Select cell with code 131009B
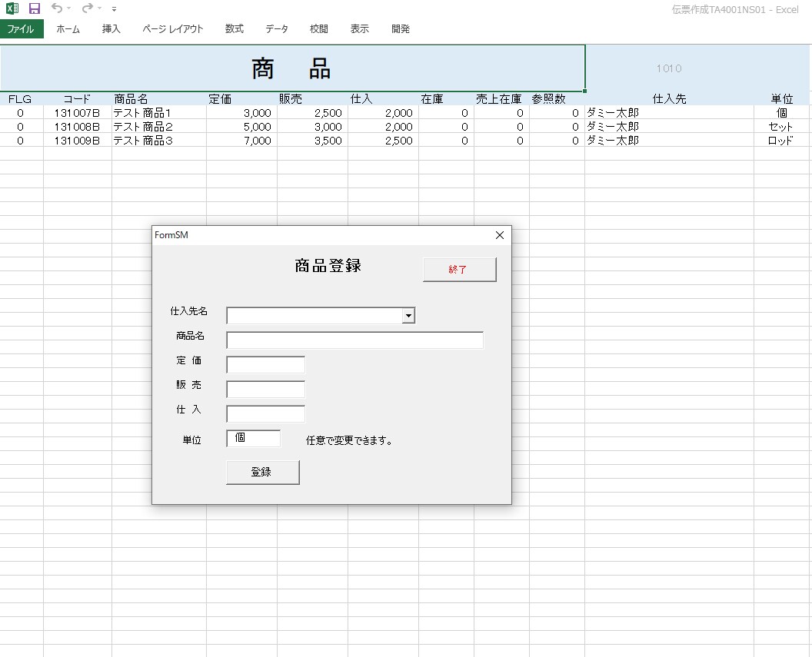The height and width of the screenshot is (657, 812). point(77,141)
